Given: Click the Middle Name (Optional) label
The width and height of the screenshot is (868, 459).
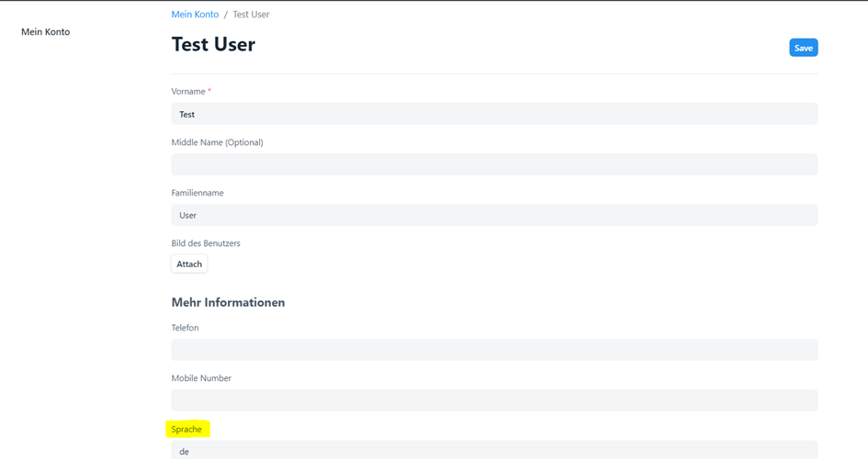Looking at the screenshot, I should [x=217, y=142].
